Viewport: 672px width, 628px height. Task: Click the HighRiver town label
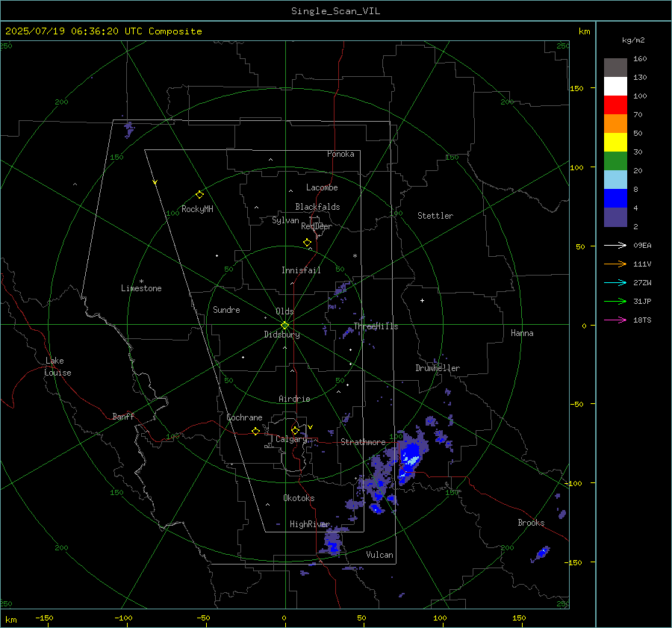pyautogui.click(x=309, y=524)
